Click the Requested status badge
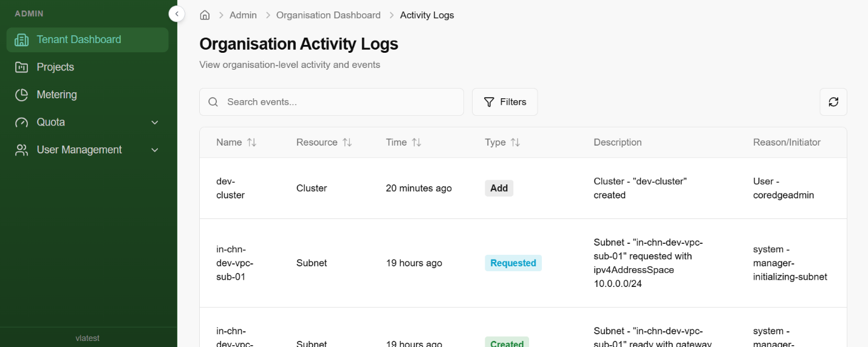This screenshot has width=868, height=347. pyautogui.click(x=513, y=263)
